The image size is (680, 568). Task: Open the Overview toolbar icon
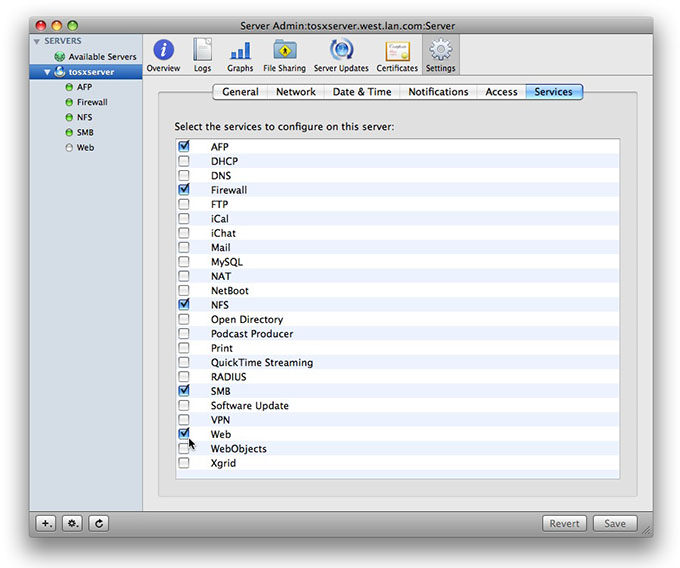coord(163,55)
